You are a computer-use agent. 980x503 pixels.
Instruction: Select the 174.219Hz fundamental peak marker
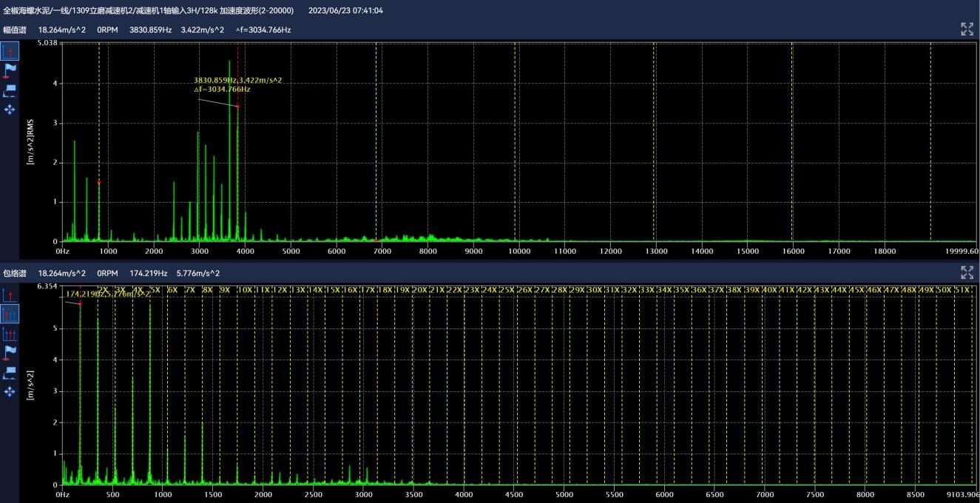(x=80, y=304)
